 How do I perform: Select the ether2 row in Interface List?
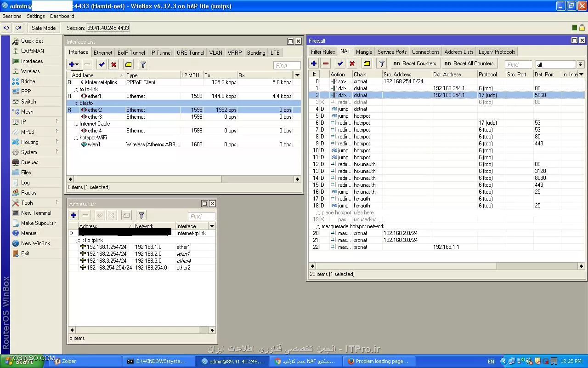(x=184, y=110)
